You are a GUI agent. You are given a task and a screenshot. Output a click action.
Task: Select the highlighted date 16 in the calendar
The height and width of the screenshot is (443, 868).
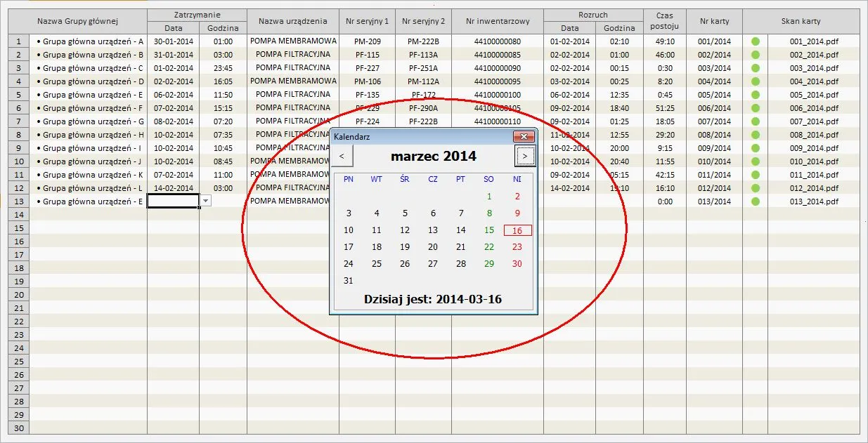point(517,230)
